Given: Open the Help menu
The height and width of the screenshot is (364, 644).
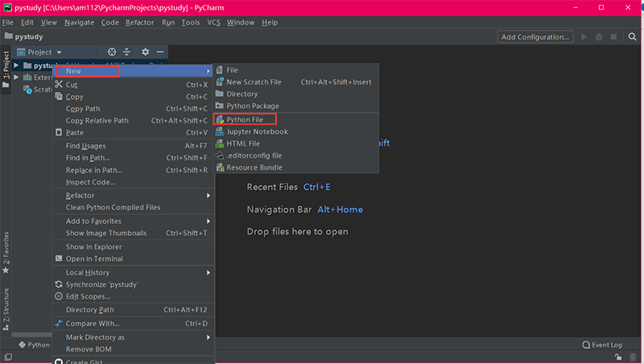Looking at the screenshot, I should pos(270,23).
